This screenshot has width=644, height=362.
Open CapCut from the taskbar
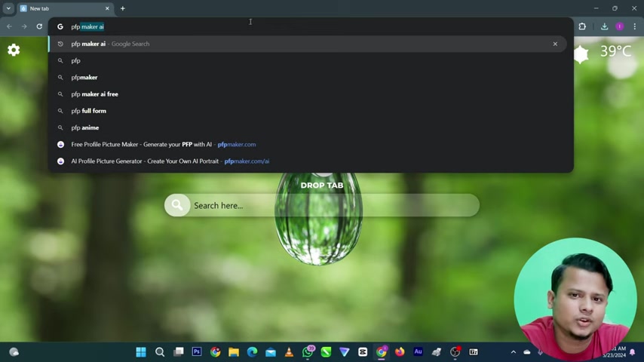pyautogui.click(x=363, y=352)
